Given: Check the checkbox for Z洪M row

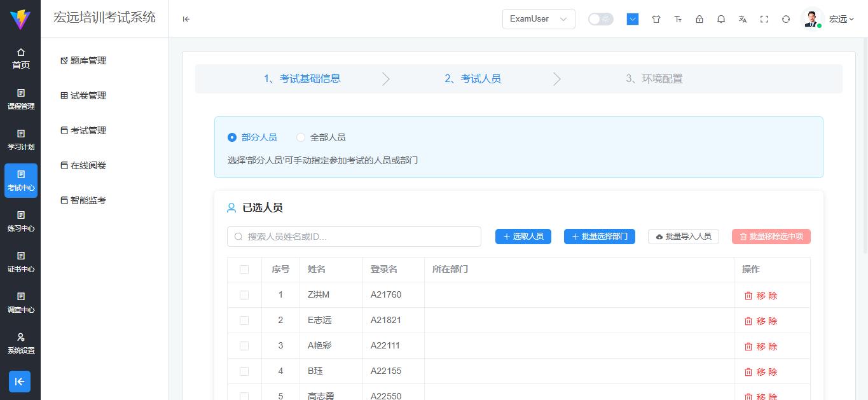Looking at the screenshot, I should pyautogui.click(x=244, y=295).
